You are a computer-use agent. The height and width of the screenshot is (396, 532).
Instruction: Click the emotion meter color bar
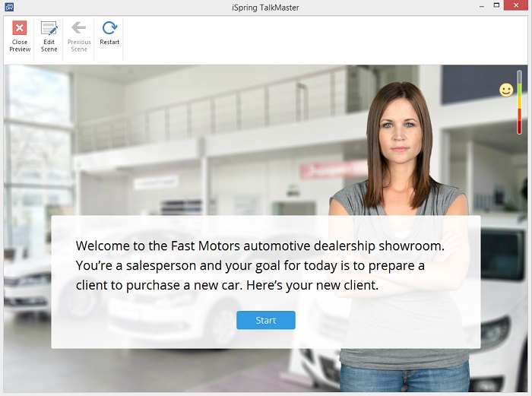pos(519,102)
